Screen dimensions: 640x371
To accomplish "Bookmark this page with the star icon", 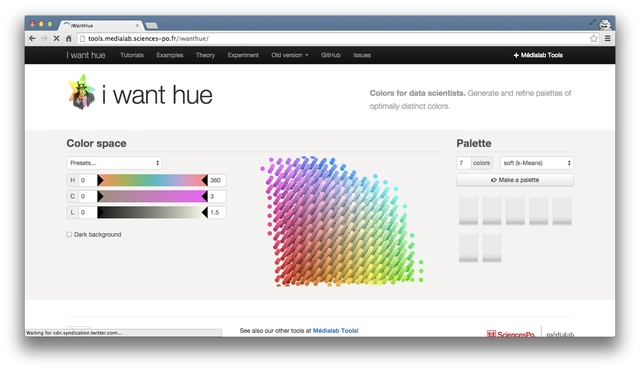I will pyautogui.click(x=593, y=38).
